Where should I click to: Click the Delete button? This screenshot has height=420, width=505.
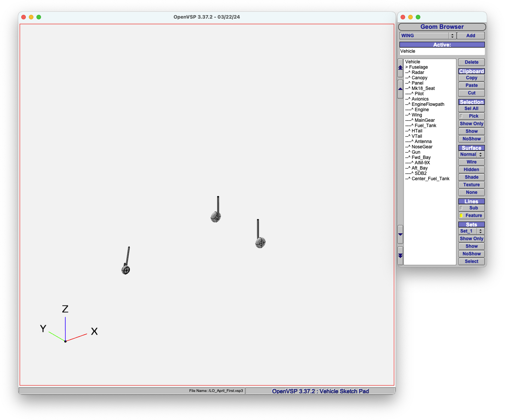click(471, 62)
